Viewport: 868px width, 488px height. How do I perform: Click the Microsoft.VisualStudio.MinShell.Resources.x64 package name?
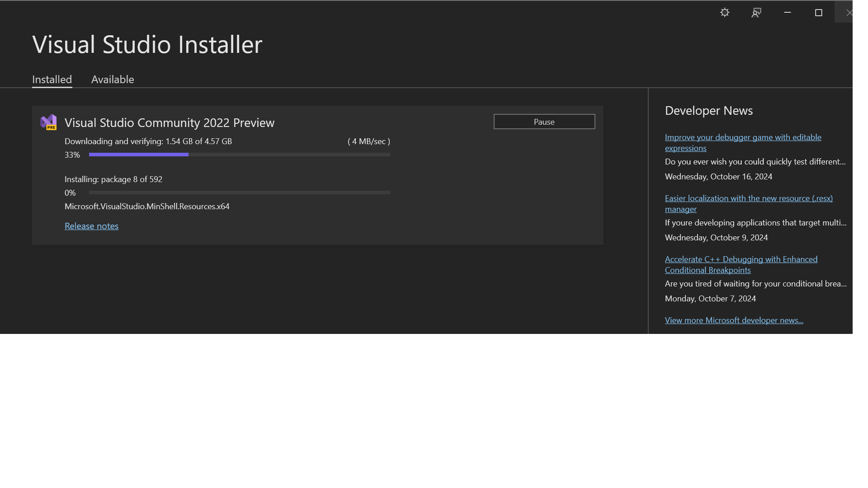coord(147,206)
